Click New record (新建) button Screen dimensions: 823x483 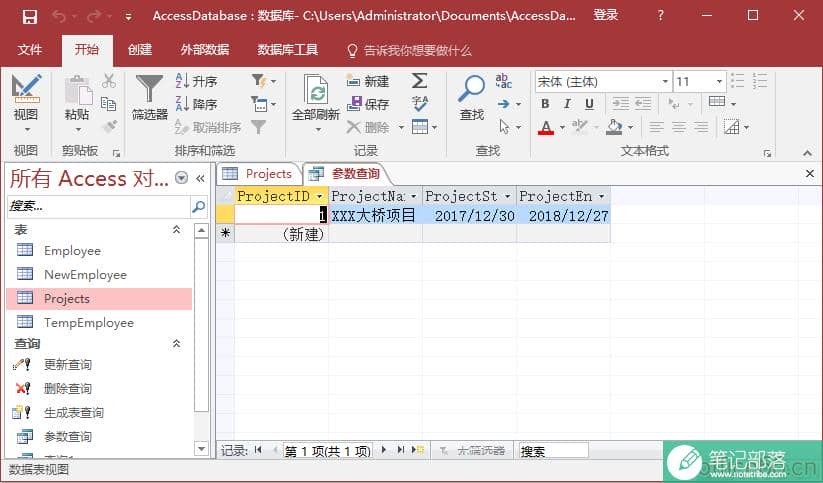368,81
